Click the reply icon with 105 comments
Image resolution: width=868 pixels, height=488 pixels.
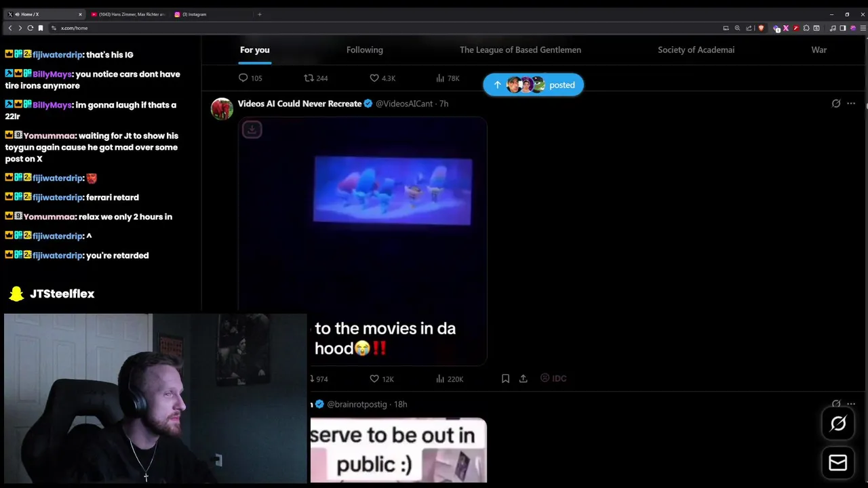point(243,78)
